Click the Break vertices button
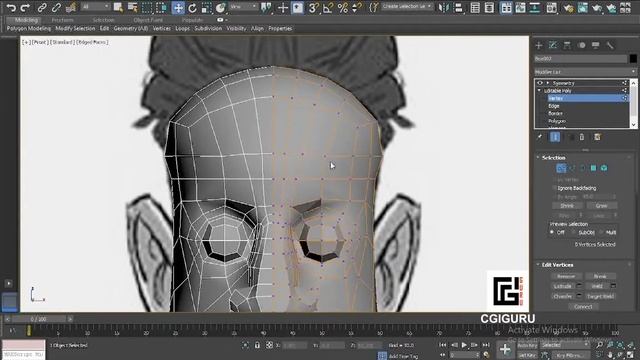Screen dimensions: 640x360 pyautogui.click(x=600, y=276)
